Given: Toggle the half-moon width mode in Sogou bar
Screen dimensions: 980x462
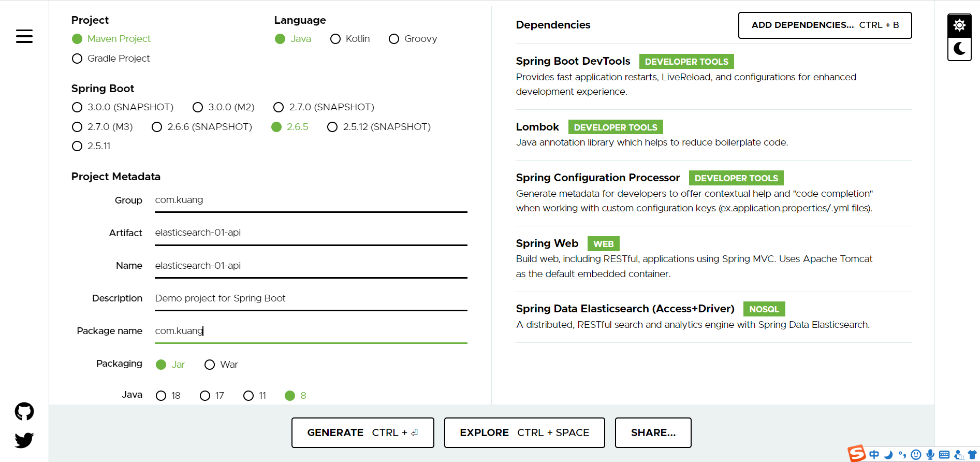Looking at the screenshot, I should [x=888, y=455].
